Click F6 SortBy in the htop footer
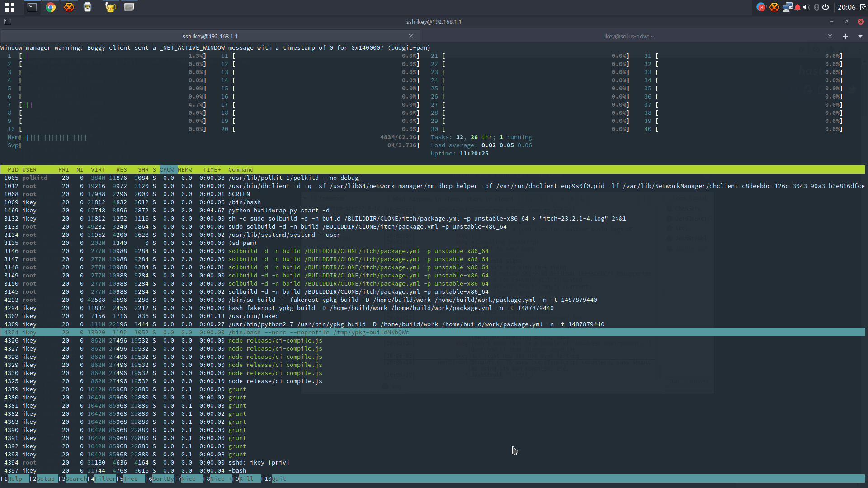This screenshot has width=868, height=488. tap(159, 479)
